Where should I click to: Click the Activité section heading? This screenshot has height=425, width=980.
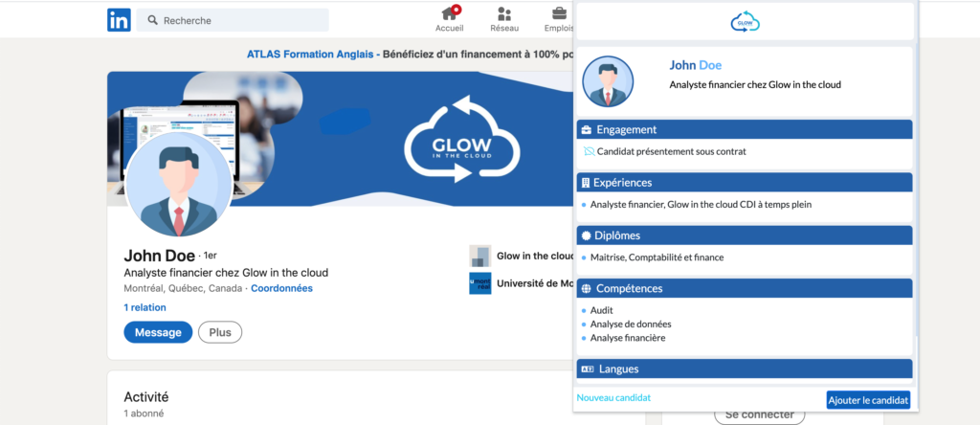click(146, 397)
